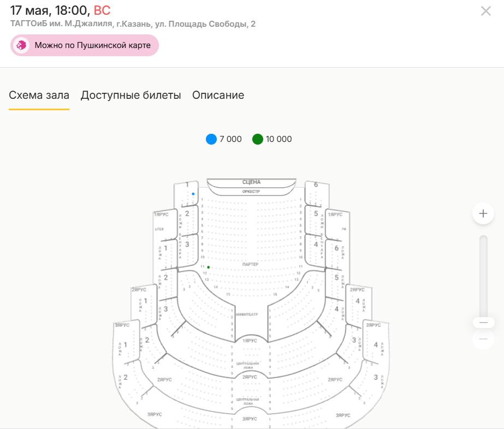Select the green 10 000 seat in row 11

(x=209, y=267)
